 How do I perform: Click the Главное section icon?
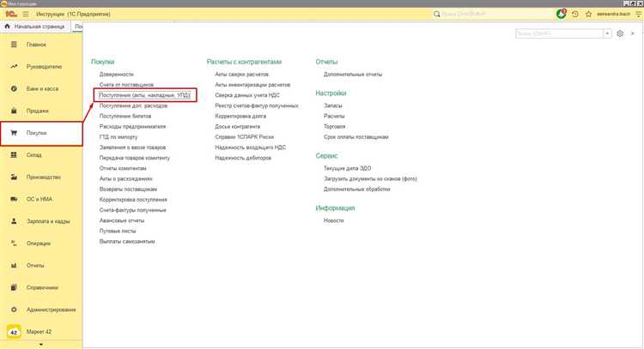click(14, 45)
